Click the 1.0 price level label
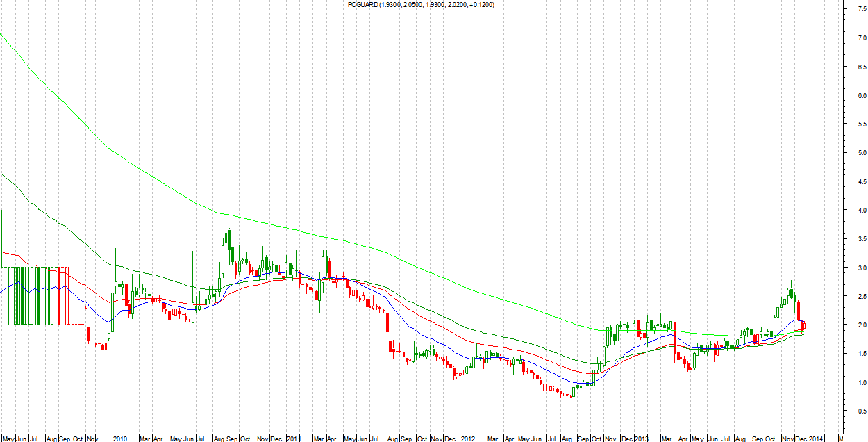The height and width of the screenshot is (442, 868). pyautogui.click(x=860, y=383)
